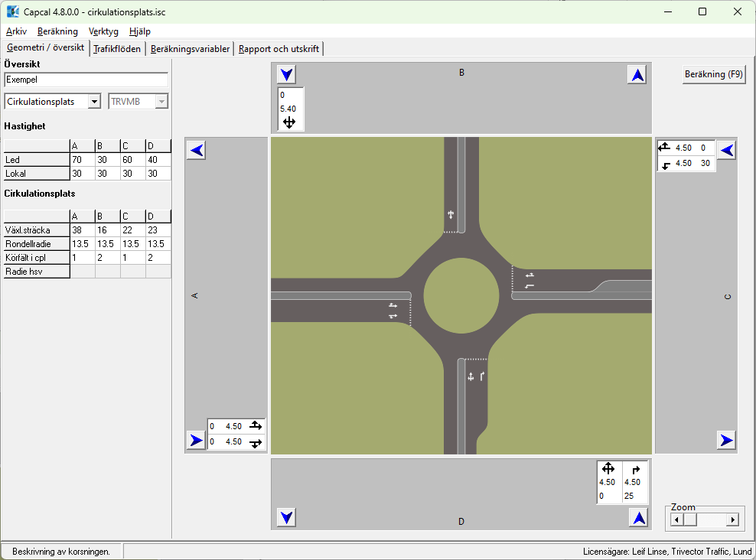Open the Verktyg menu
756x560 pixels.
point(103,31)
